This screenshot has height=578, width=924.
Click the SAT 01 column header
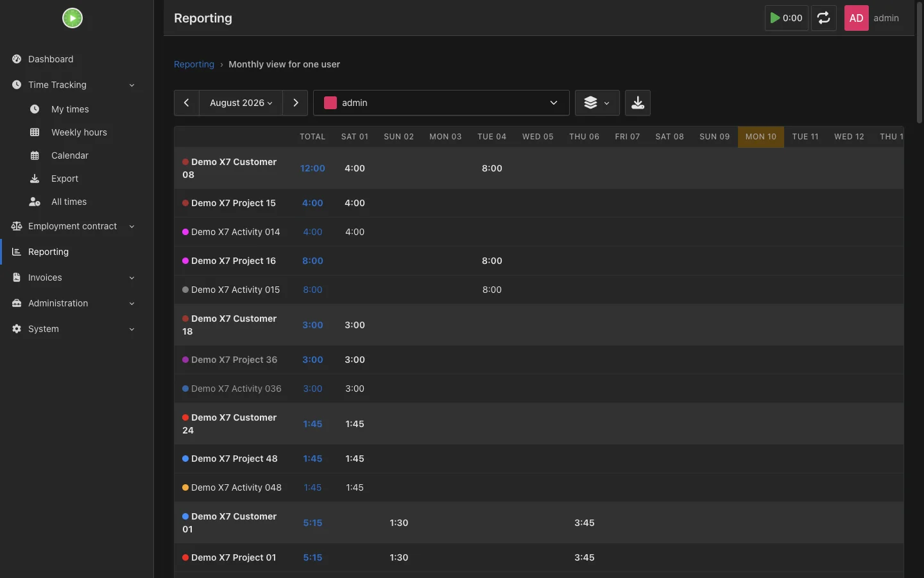point(355,137)
